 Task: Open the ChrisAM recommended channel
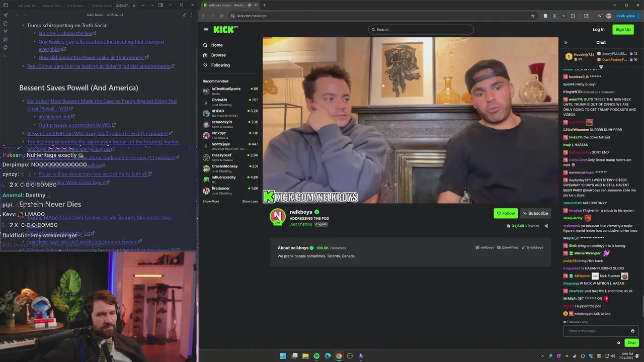coord(230,102)
